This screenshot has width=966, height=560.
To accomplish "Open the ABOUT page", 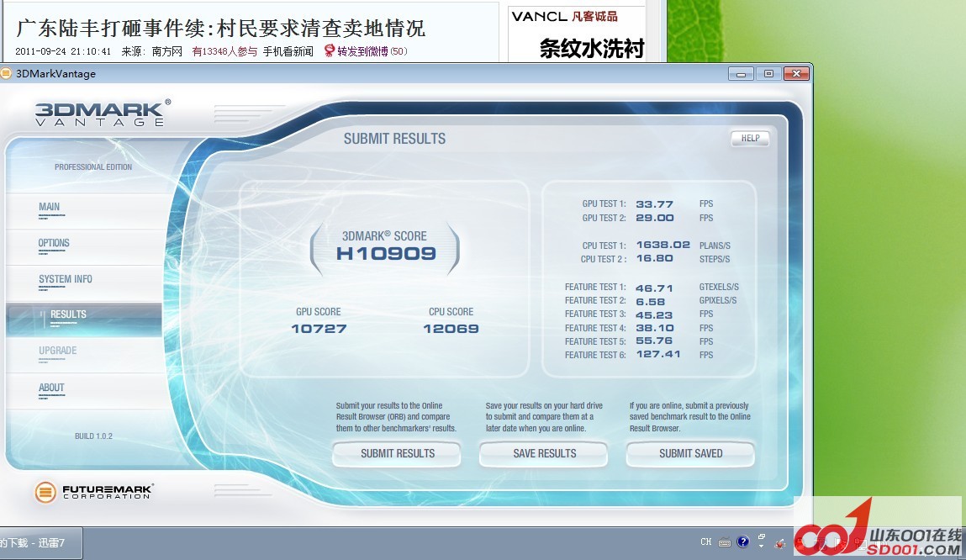I will pyautogui.click(x=51, y=388).
